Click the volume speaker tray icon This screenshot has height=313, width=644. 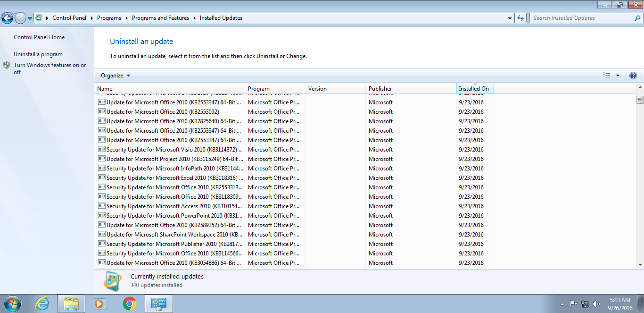click(596, 304)
